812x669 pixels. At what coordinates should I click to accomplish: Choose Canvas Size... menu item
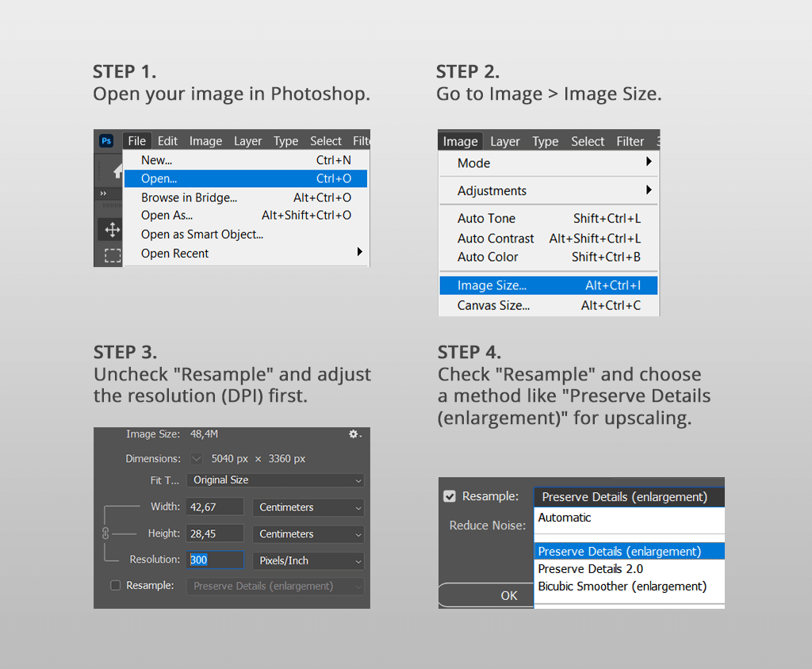549,305
